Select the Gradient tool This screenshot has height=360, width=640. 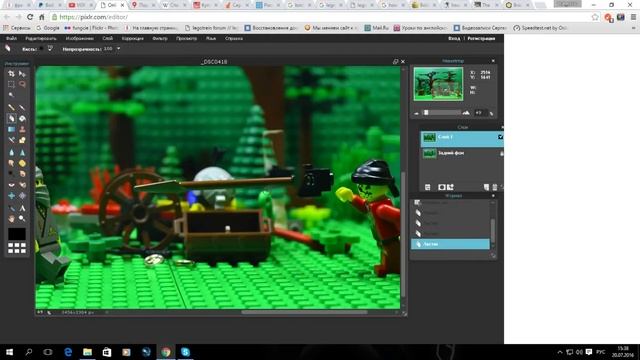coord(11,129)
